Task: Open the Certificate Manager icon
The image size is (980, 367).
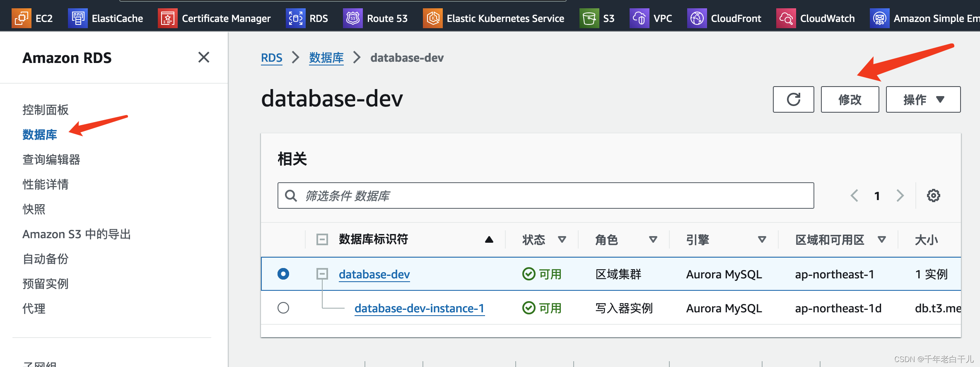Action: point(168,18)
